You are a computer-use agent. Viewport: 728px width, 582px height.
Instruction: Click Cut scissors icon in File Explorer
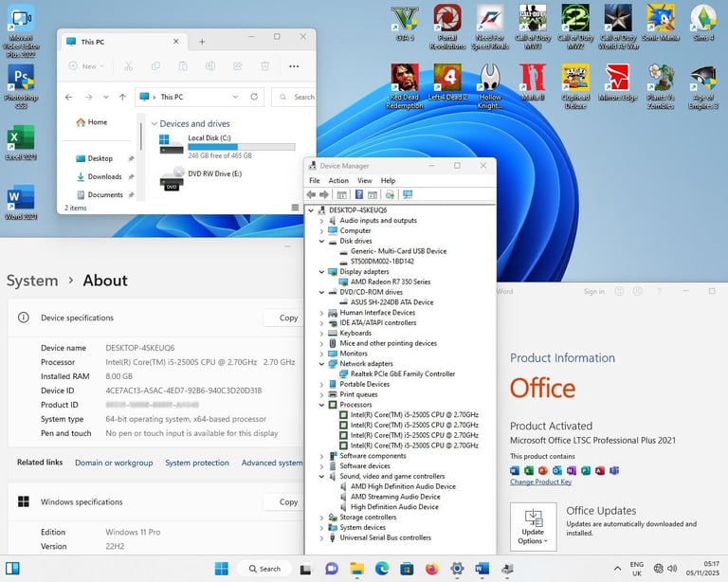point(128,66)
